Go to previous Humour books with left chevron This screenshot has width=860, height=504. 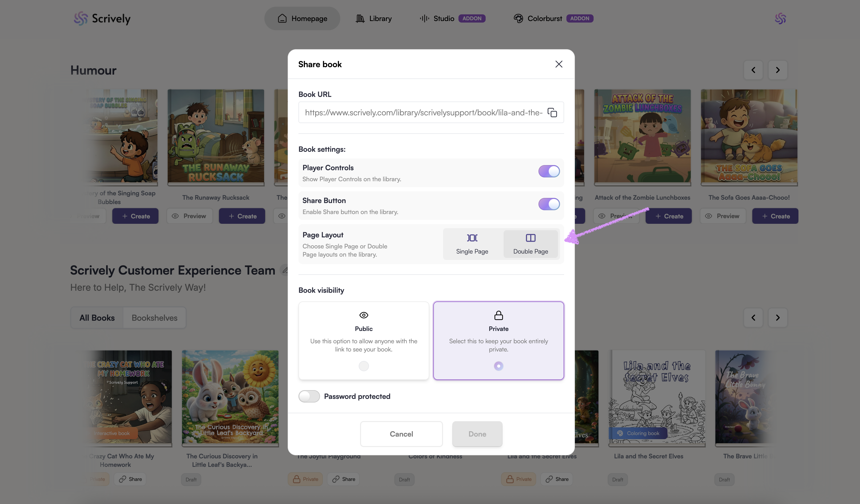(x=753, y=70)
